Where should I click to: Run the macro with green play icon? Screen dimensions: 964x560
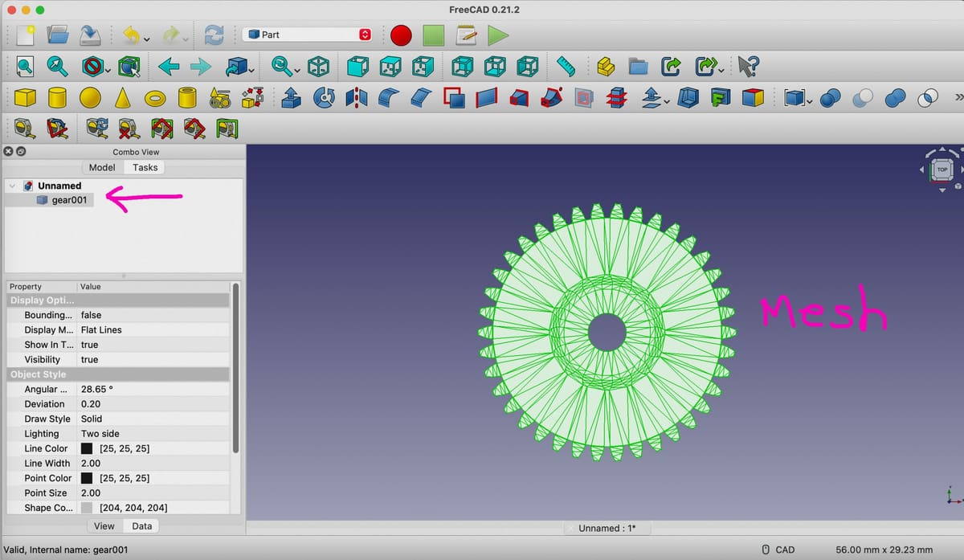[x=498, y=35]
